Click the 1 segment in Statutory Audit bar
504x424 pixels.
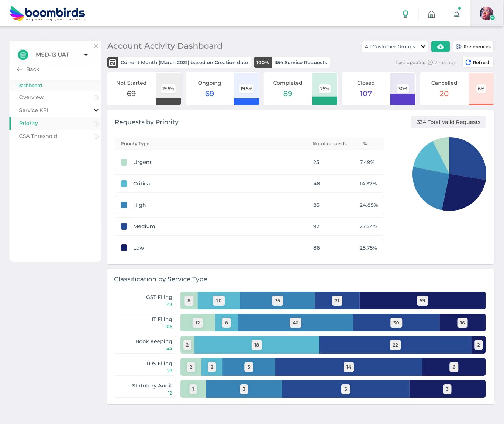point(193,389)
